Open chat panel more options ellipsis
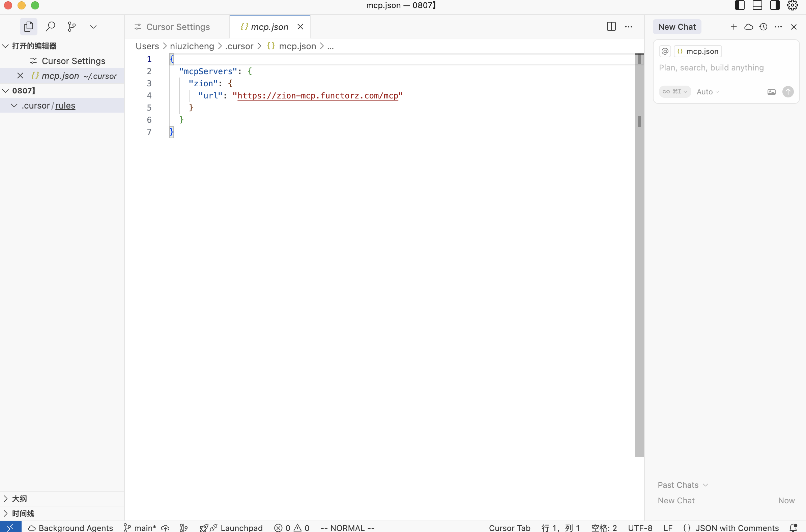Viewport: 806px width, 532px height. (x=778, y=26)
